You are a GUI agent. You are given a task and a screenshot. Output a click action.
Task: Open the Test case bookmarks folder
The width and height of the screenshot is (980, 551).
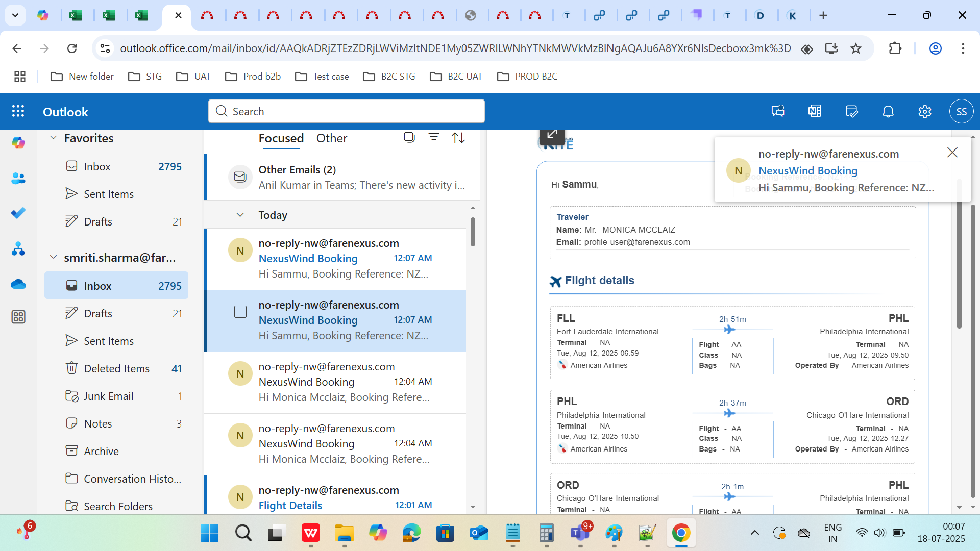click(x=322, y=77)
